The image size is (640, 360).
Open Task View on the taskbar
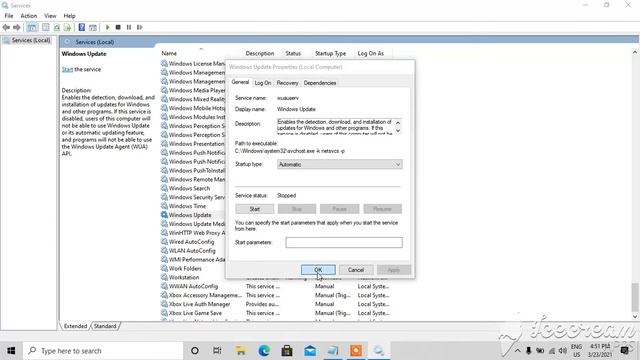[x=217, y=351]
